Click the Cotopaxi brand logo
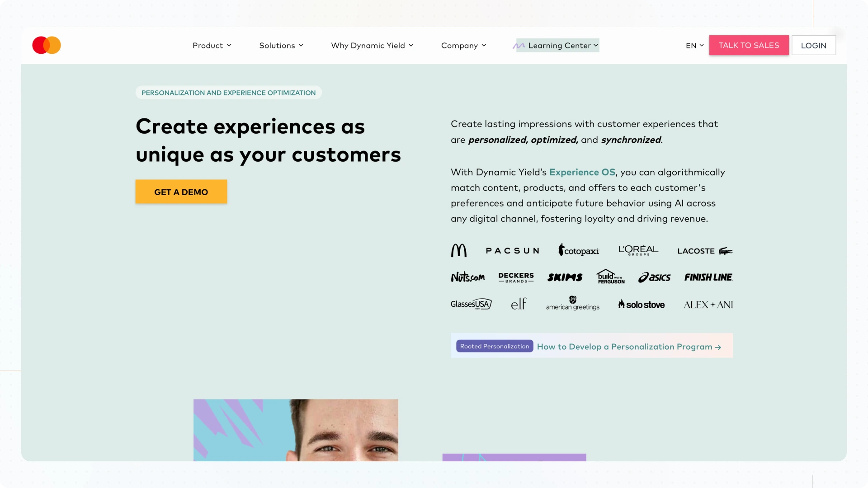This screenshot has width=868, height=488. coord(578,250)
